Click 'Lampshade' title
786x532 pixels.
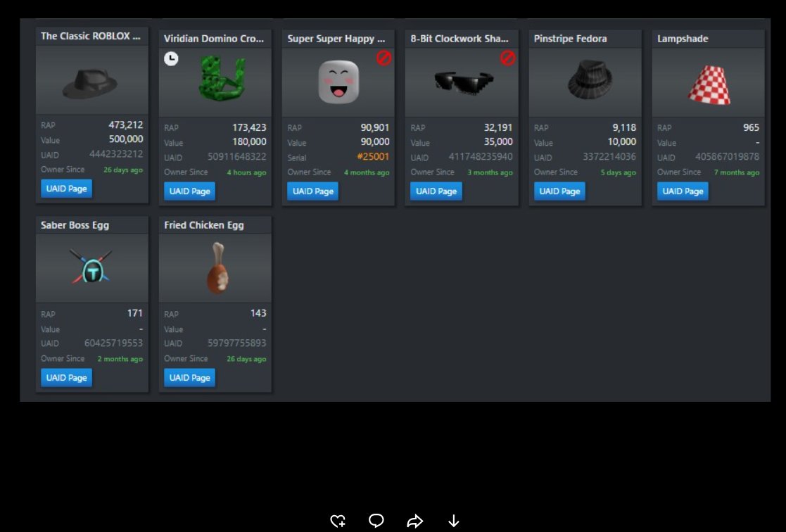pyautogui.click(x=683, y=39)
